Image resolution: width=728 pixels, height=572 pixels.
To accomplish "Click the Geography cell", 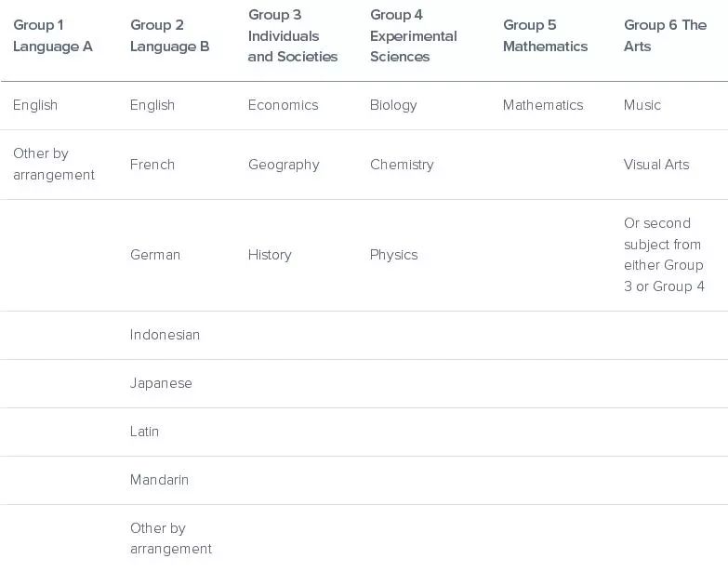I will coord(284,165).
